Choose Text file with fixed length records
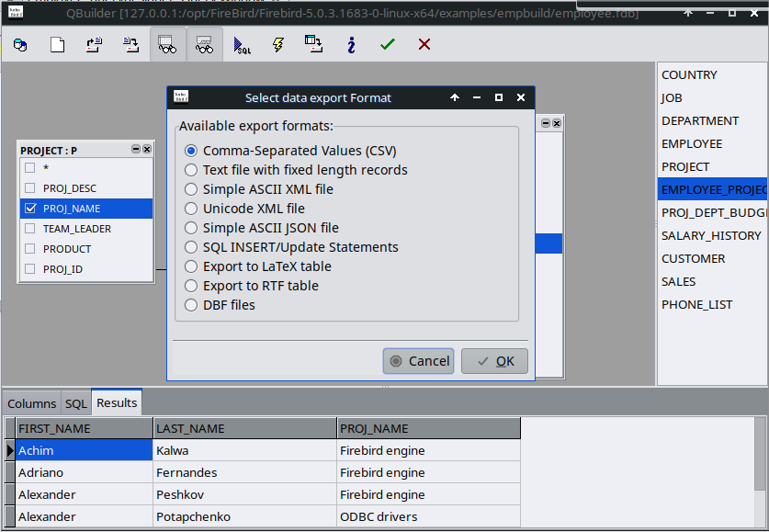This screenshot has width=769, height=532. (x=296, y=170)
